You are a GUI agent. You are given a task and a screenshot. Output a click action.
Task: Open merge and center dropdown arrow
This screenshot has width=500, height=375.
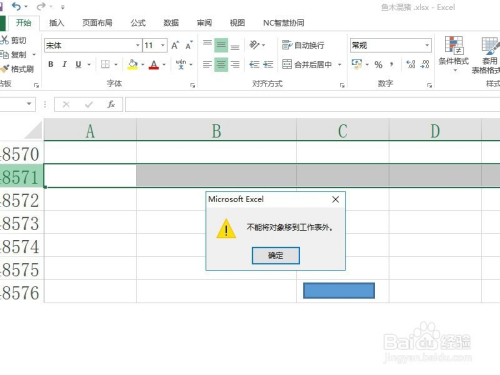point(340,64)
